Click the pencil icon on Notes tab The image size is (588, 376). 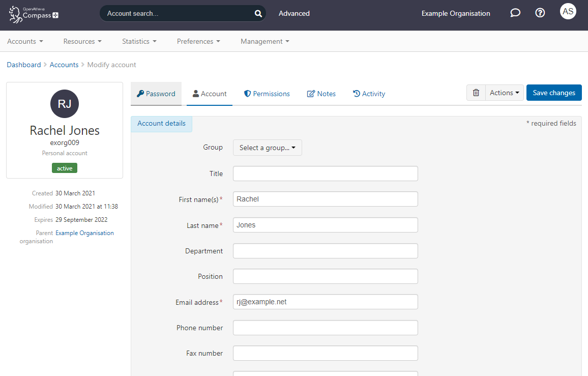click(311, 94)
